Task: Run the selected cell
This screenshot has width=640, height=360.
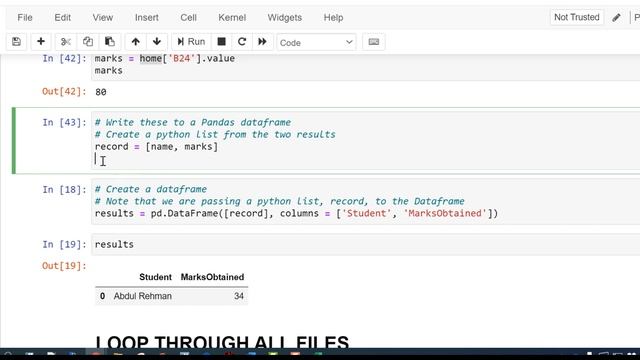Action: [x=191, y=42]
